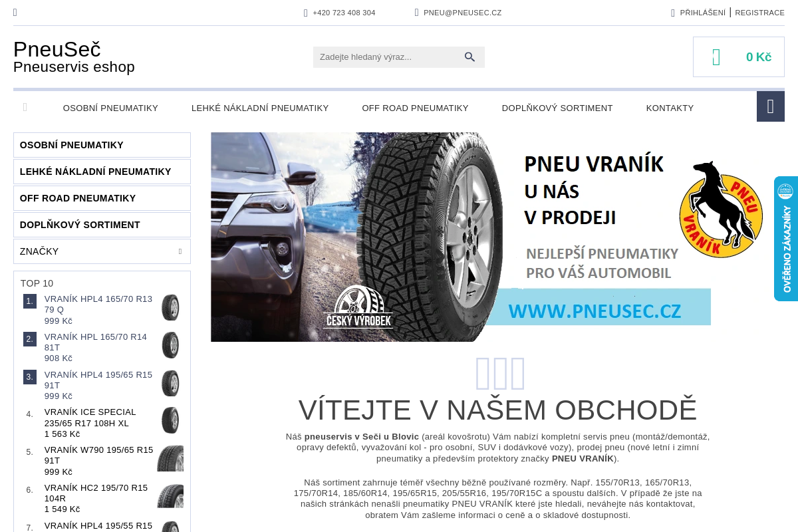
Task: Click tire thumbnail for Vraník HPL4 165/70 R13
Action: pyautogui.click(x=170, y=307)
